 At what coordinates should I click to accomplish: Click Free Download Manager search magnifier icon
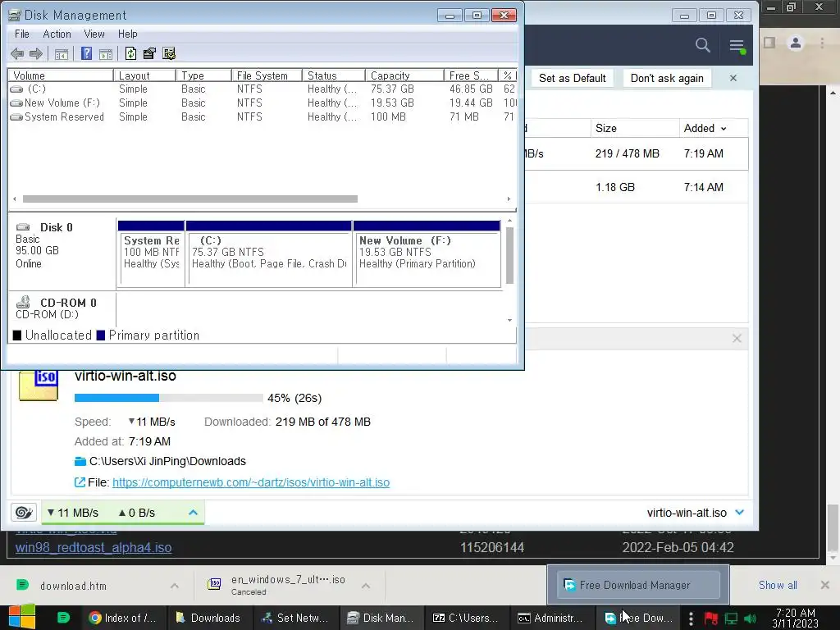click(x=703, y=45)
